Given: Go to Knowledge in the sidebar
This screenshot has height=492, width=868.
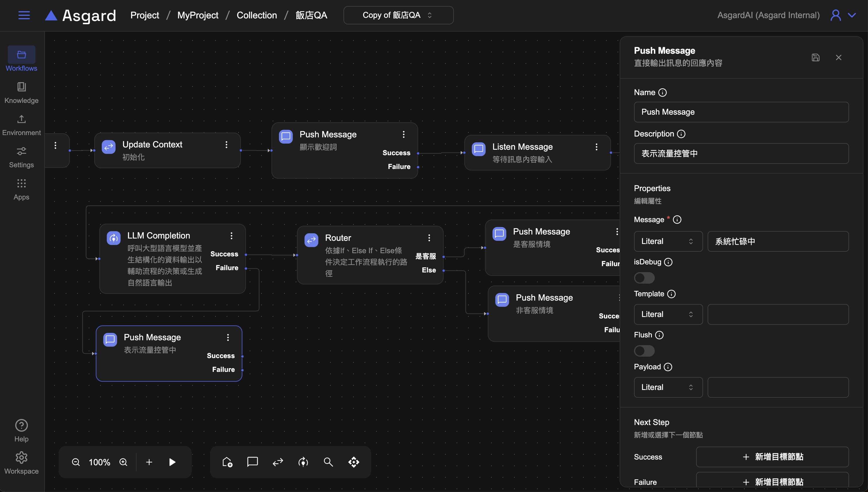Looking at the screenshot, I should pos(21,93).
